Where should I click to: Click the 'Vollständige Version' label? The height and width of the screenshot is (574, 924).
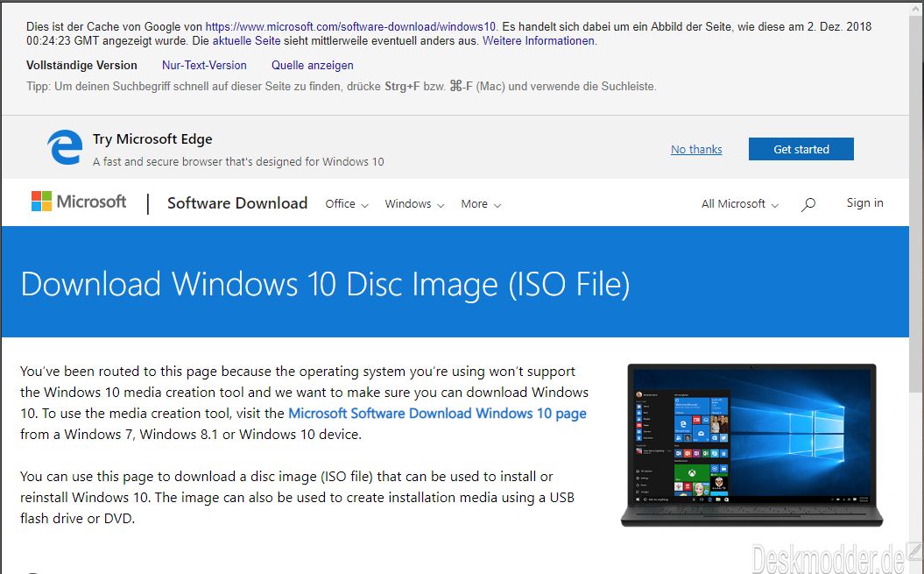(x=82, y=66)
